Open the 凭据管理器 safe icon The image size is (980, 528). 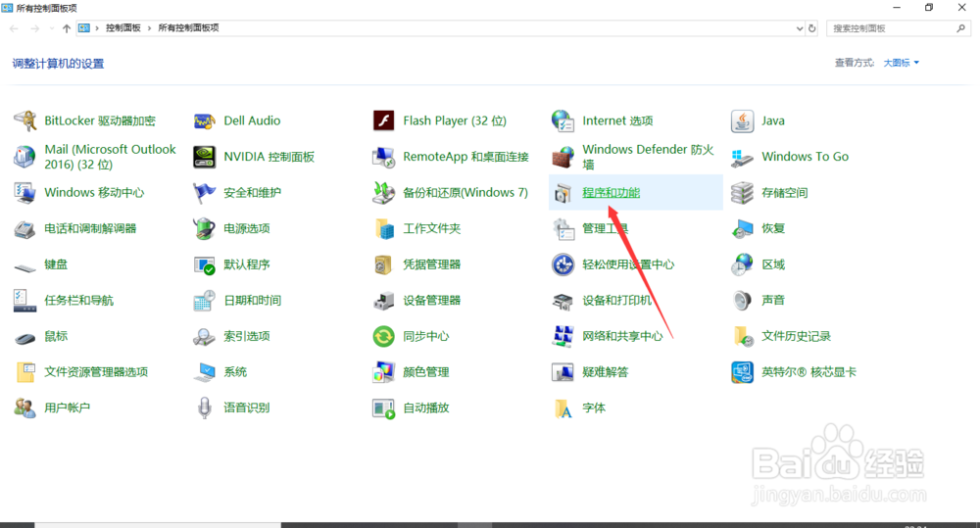click(x=384, y=264)
